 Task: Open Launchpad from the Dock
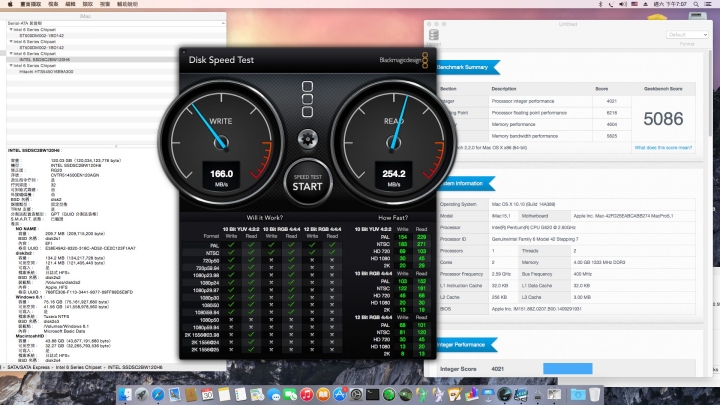click(x=141, y=394)
